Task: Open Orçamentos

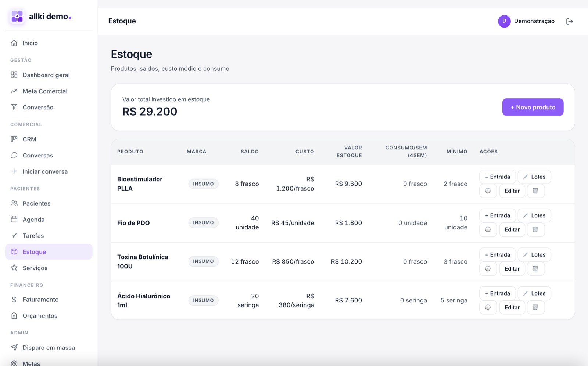Action: pyautogui.click(x=49, y=316)
